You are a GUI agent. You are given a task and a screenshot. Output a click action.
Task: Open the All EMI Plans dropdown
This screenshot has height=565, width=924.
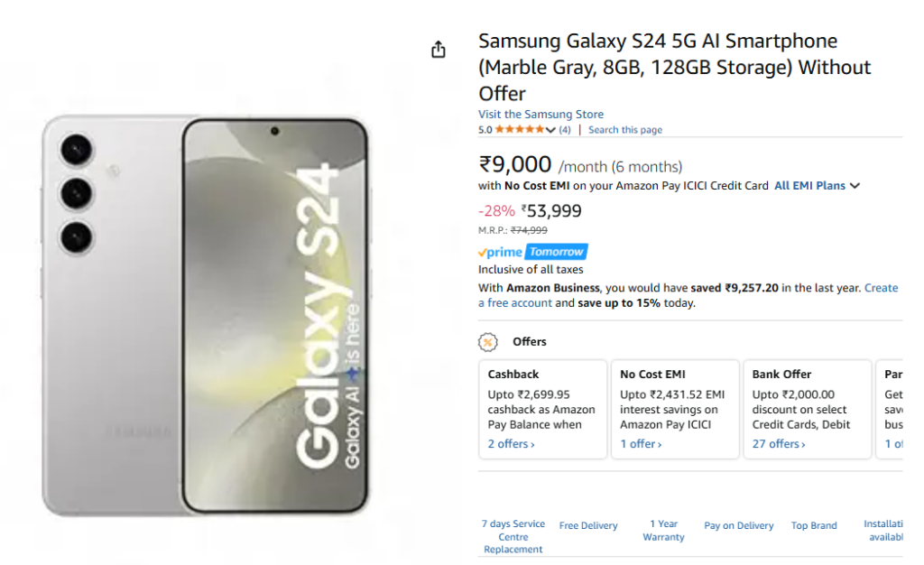click(x=817, y=186)
